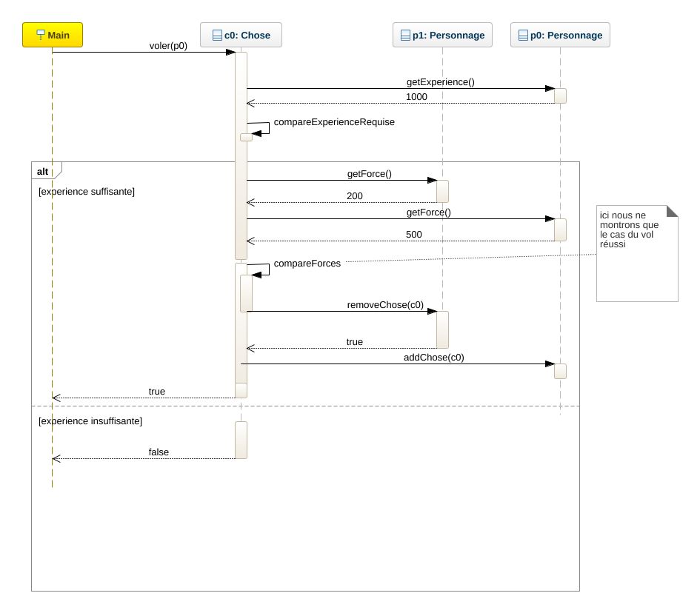This screenshot has height=613, width=700.
Task: Select the voler(p0) message label
Action: pyautogui.click(x=168, y=45)
